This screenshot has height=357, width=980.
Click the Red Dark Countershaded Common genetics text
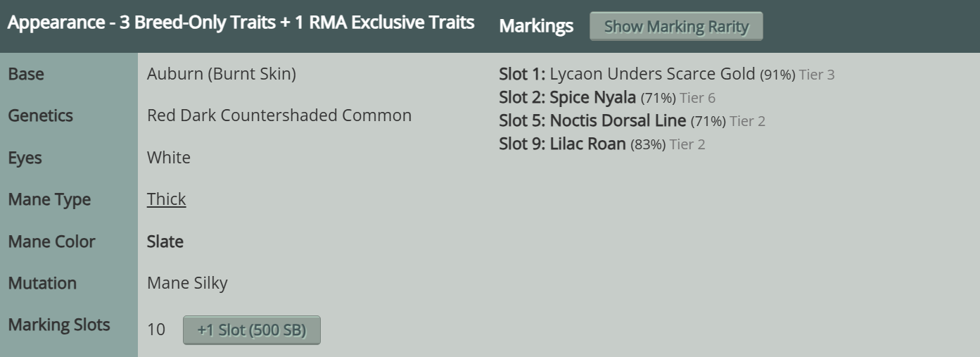(x=279, y=115)
